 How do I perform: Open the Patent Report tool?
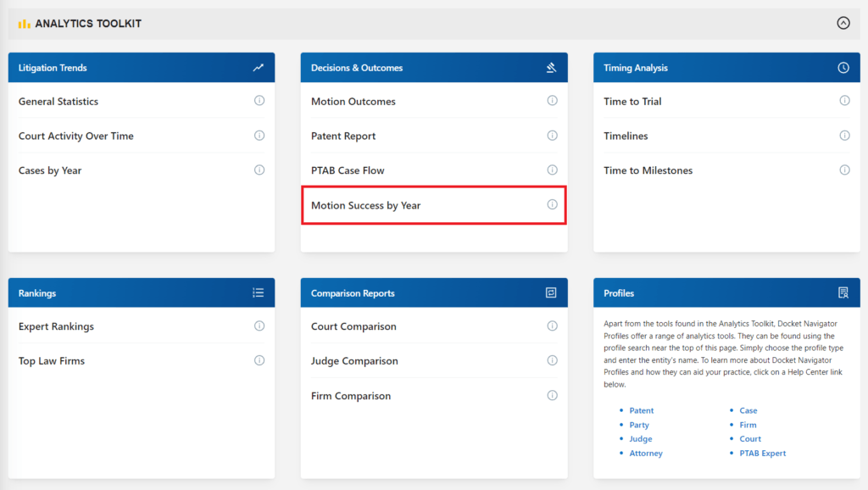(x=343, y=136)
